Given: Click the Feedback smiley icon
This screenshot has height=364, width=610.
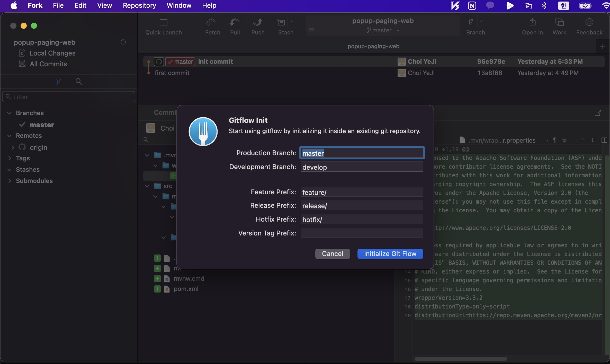Looking at the screenshot, I should [589, 23].
